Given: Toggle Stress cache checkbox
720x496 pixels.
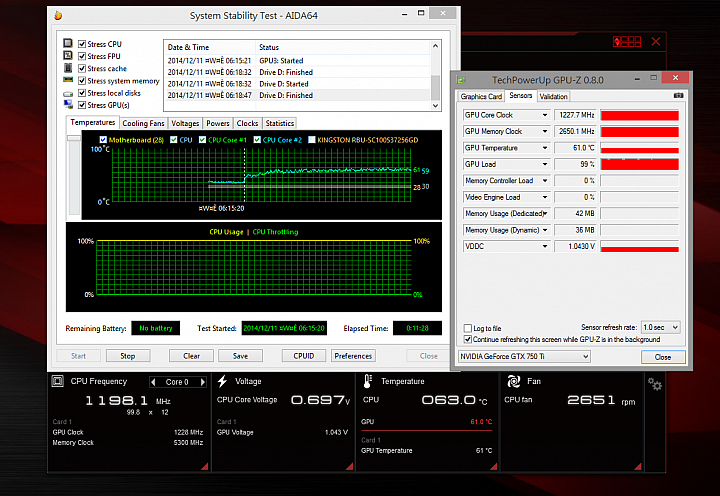Looking at the screenshot, I should 82,68.
